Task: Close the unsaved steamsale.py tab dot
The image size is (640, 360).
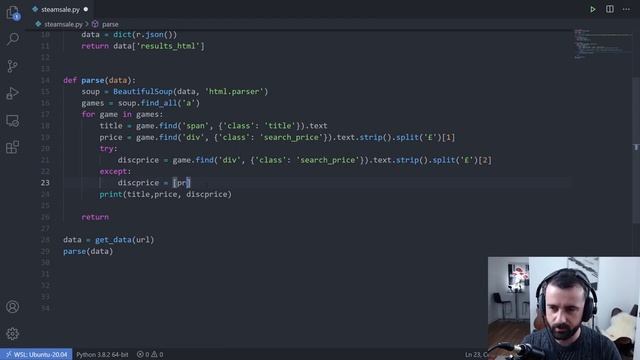Action: click(86, 9)
